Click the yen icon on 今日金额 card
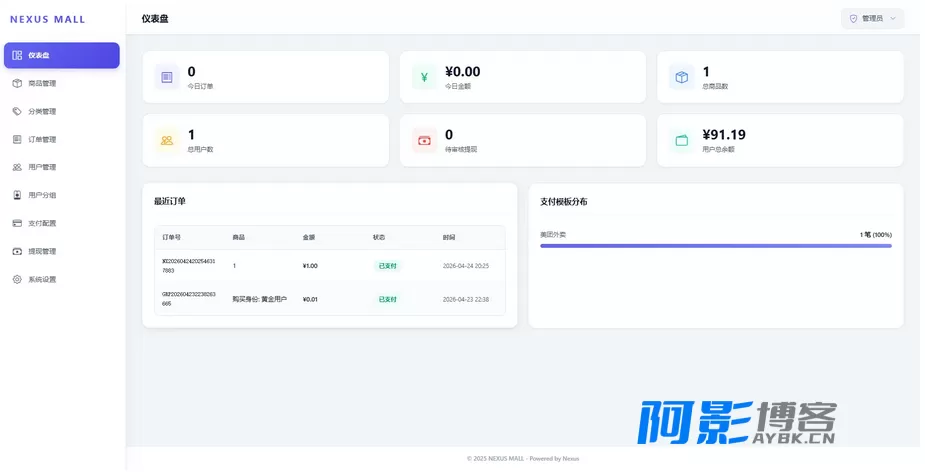The image size is (925, 473). pyautogui.click(x=424, y=77)
